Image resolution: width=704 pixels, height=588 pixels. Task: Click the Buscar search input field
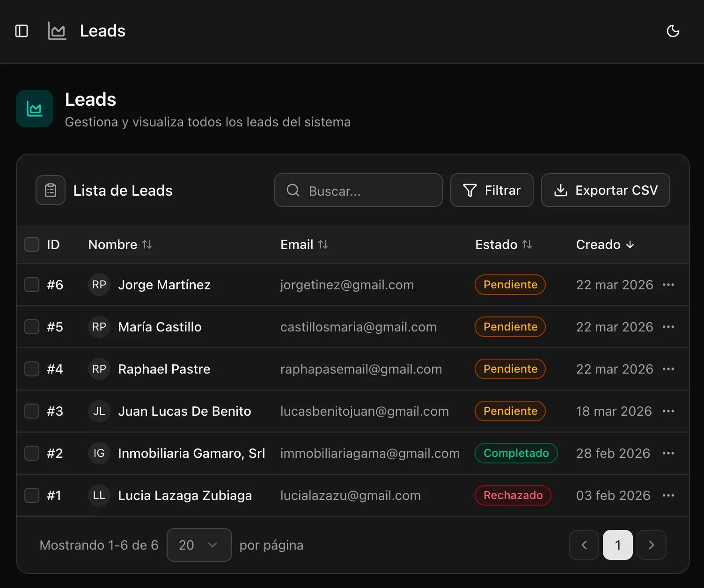point(370,190)
